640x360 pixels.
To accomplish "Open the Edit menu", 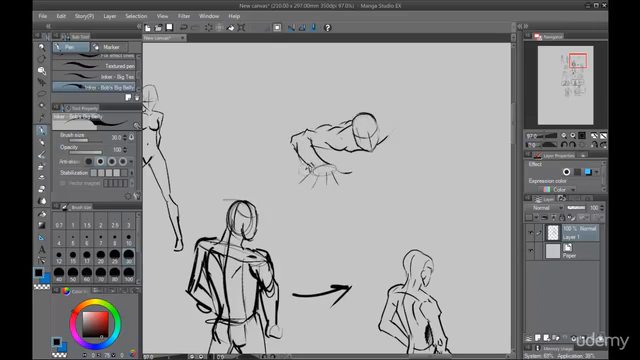I will tap(61, 16).
